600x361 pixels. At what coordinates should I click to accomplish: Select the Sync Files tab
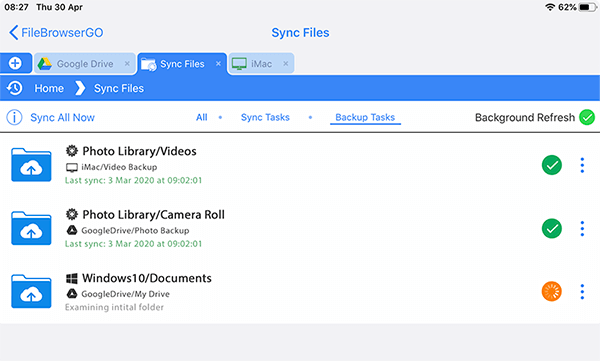182,64
